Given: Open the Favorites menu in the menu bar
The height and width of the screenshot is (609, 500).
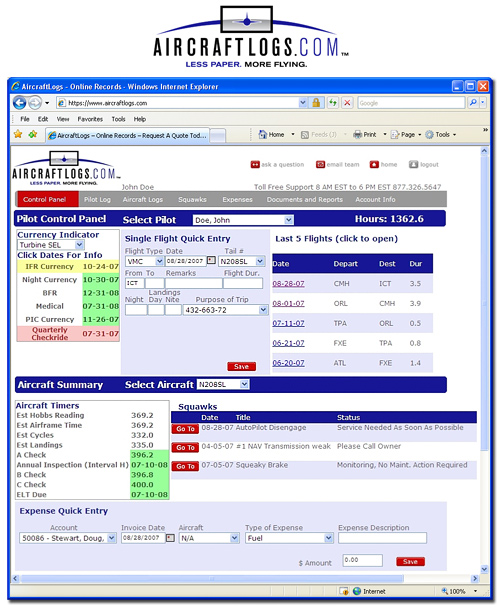Looking at the screenshot, I should click(90, 119).
